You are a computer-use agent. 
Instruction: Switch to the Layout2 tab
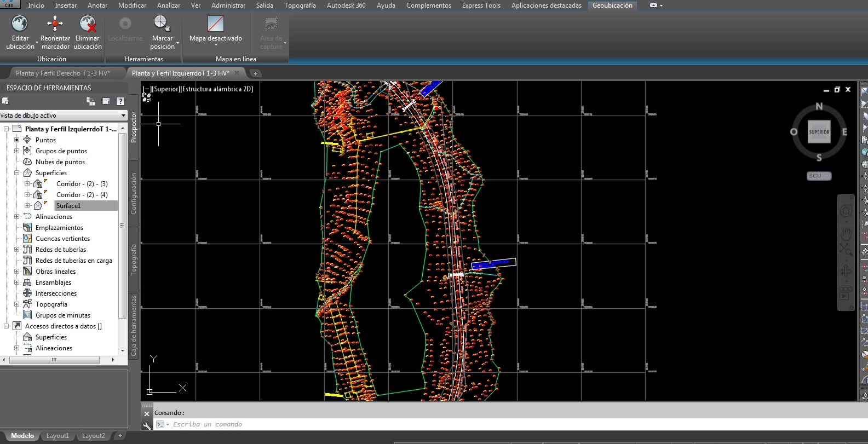[93, 436]
